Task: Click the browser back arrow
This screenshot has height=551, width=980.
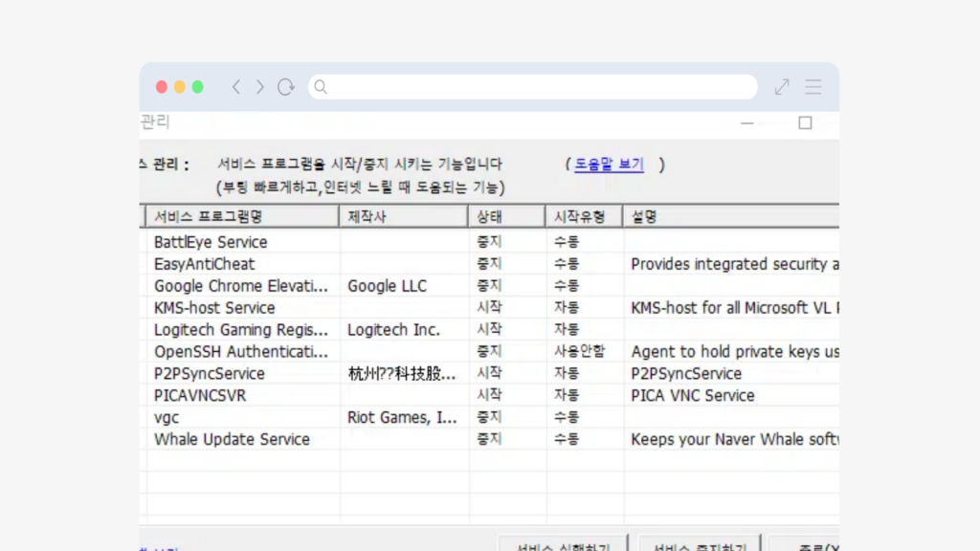Action: click(x=236, y=87)
